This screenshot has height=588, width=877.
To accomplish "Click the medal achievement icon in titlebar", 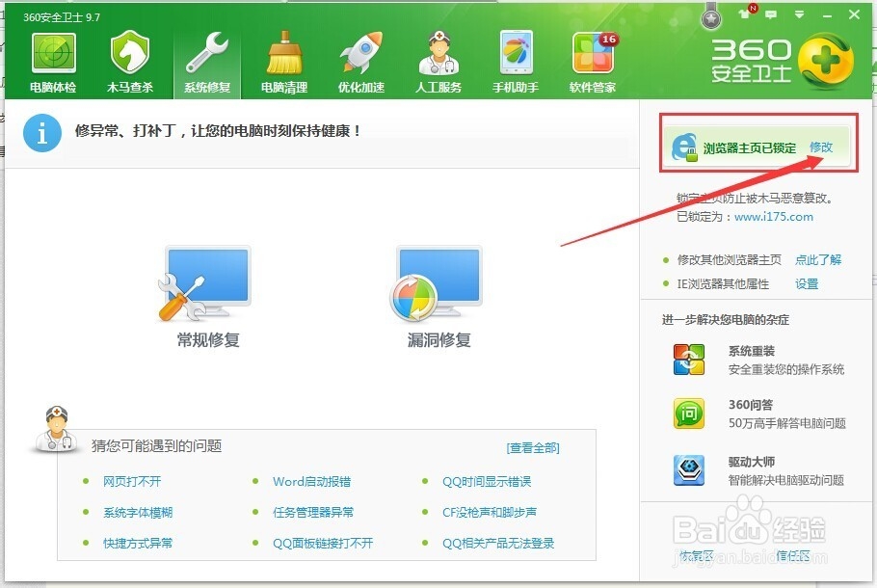I will tap(711, 13).
